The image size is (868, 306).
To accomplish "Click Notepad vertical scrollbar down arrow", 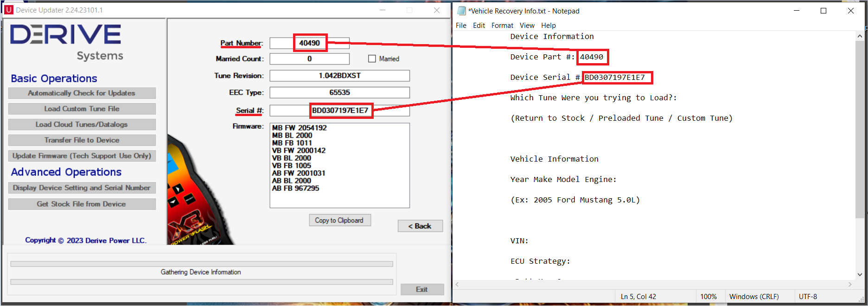I will point(860,274).
